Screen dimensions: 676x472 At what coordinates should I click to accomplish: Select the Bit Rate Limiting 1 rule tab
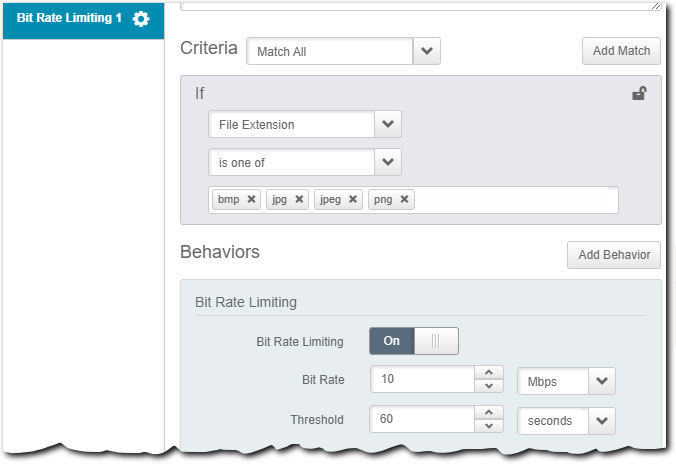(x=70, y=19)
